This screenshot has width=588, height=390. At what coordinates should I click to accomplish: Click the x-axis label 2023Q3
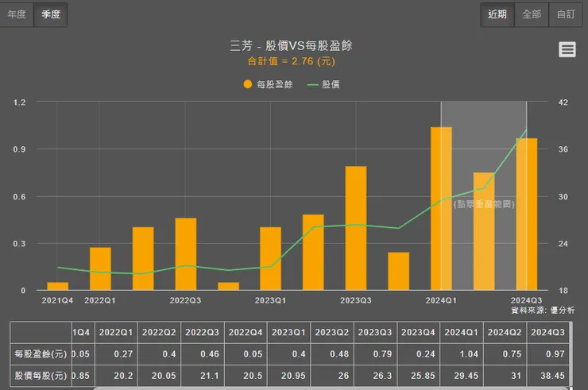coord(355,300)
